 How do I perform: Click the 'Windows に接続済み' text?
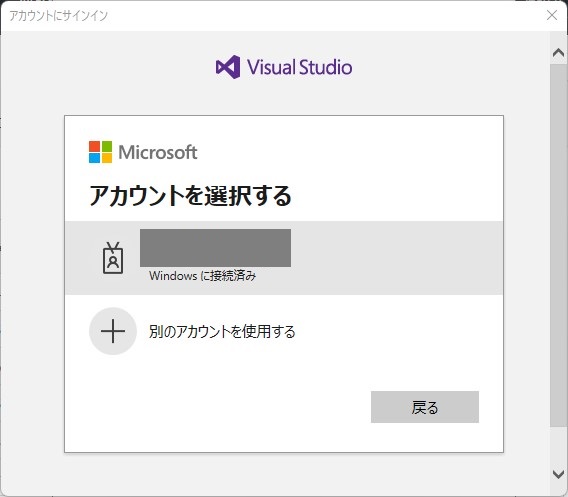coord(202,276)
